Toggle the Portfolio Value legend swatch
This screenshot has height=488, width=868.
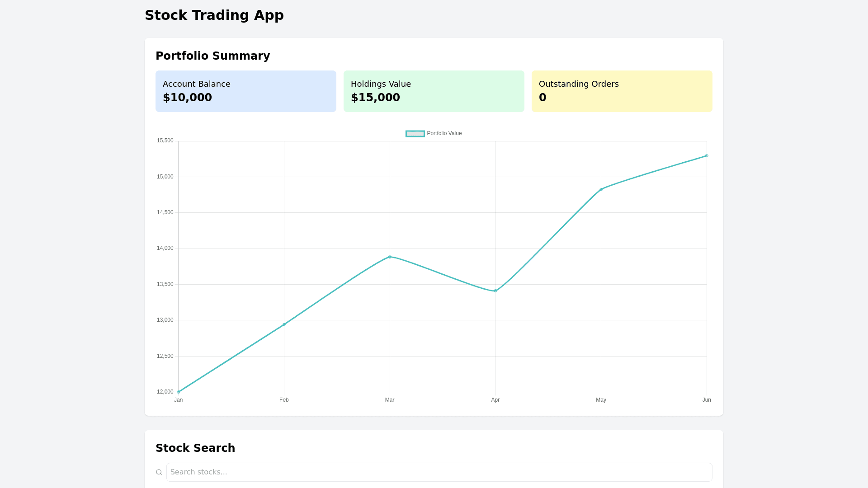[415, 134]
